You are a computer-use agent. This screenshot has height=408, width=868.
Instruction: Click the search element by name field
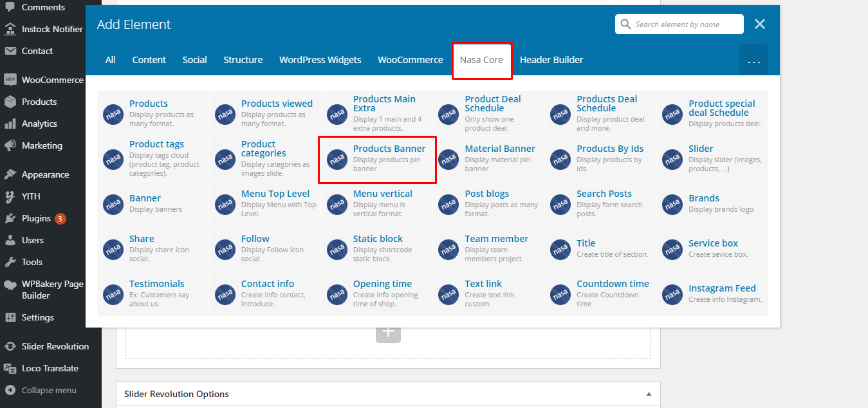tap(679, 24)
